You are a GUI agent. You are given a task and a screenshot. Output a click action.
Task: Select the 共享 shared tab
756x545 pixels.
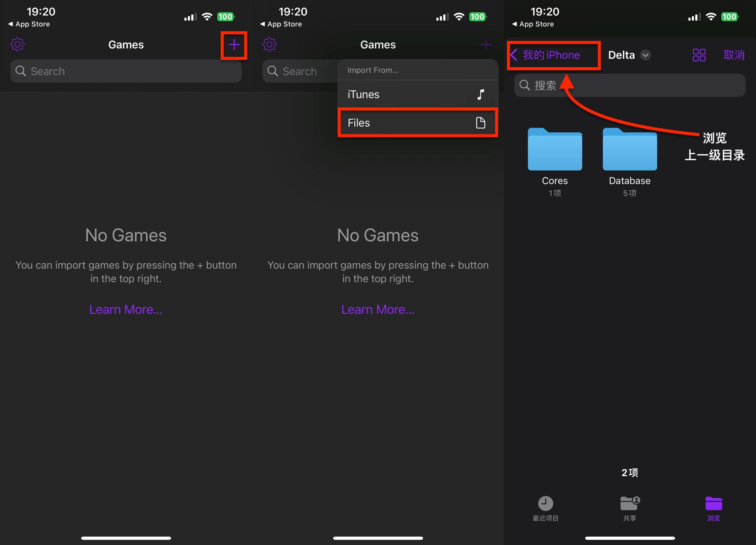coord(629,508)
